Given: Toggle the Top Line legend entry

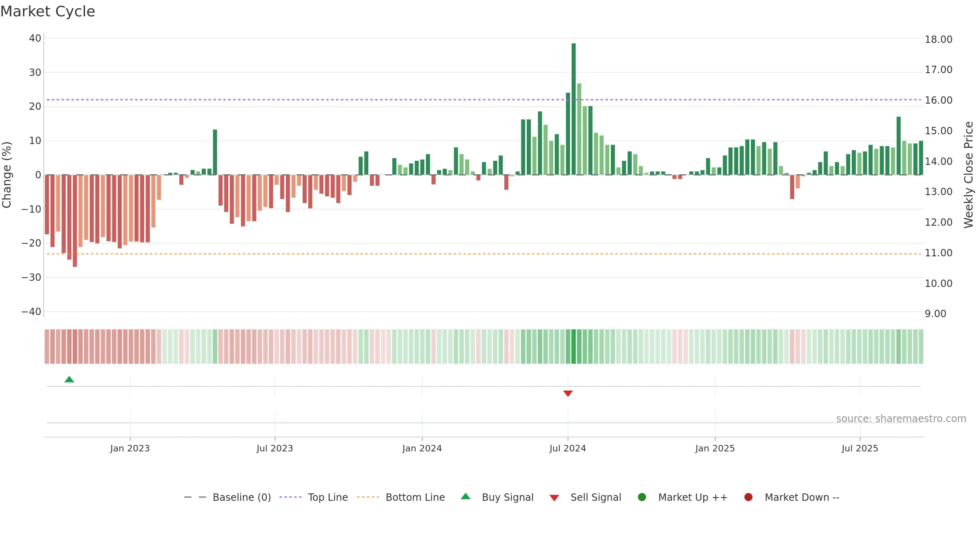Looking at the screenshot, I should (x=314, y=498).
